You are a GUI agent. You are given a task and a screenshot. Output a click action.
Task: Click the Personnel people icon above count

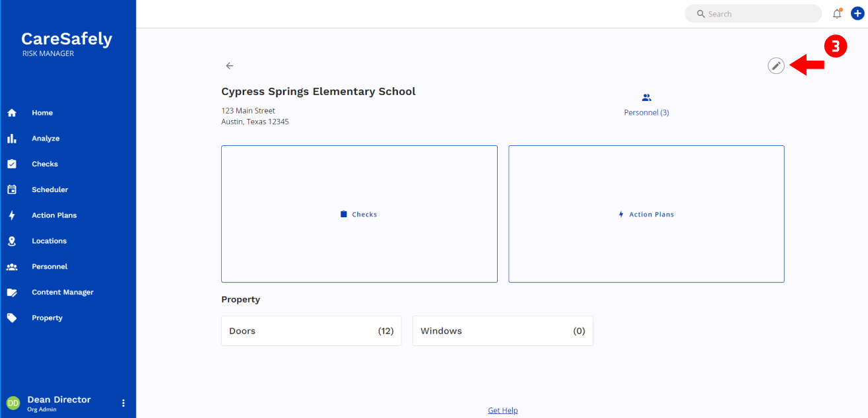click(x=646, y=98)
